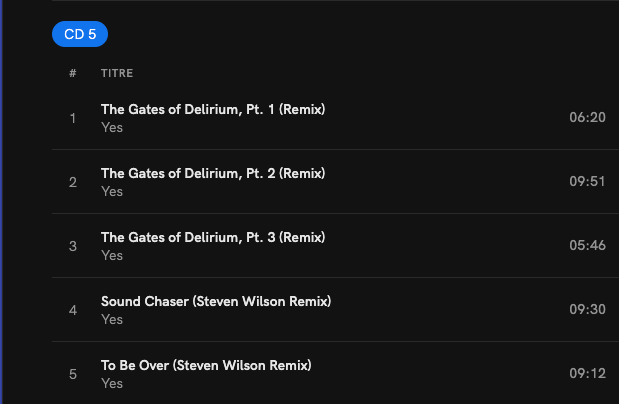The image size is (619, 404).
Task: Click track number 2 in the list
Action: (x=73, y=182)
